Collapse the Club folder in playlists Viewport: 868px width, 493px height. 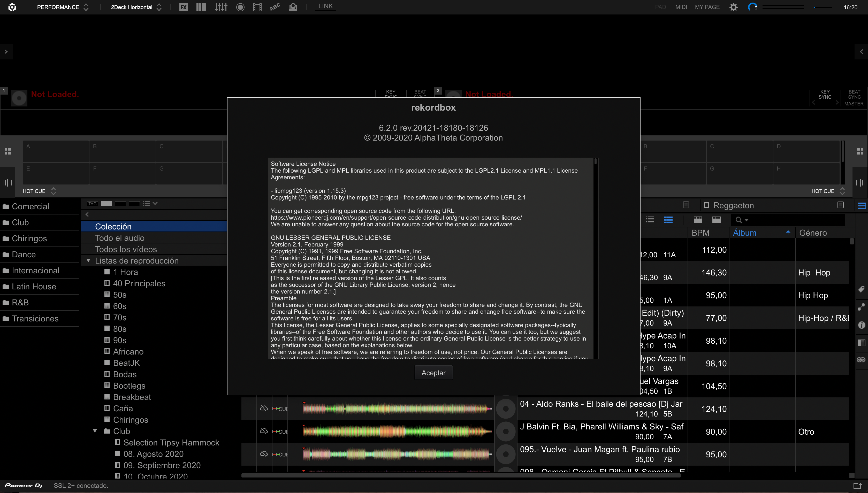[x=95, y=431]
